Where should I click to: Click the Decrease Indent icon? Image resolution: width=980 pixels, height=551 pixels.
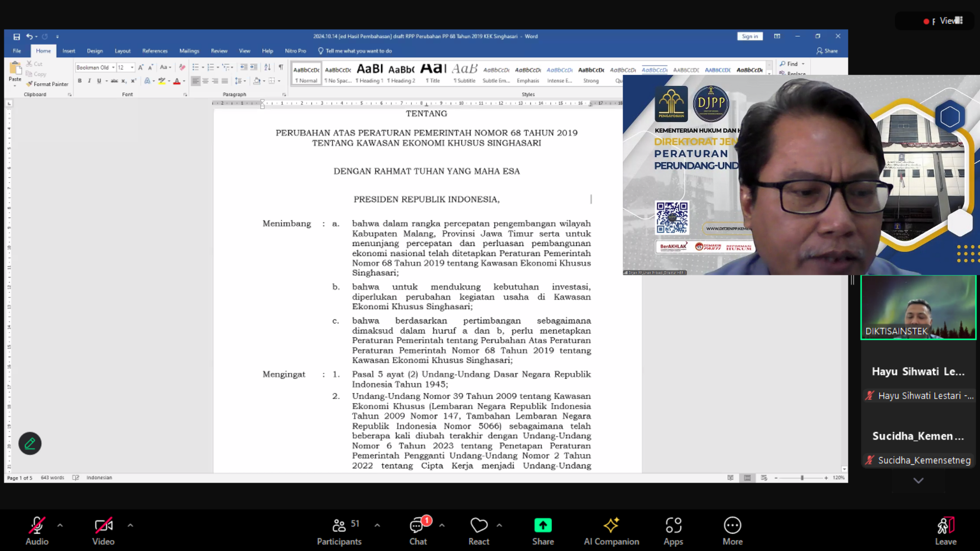coord(244,67)
